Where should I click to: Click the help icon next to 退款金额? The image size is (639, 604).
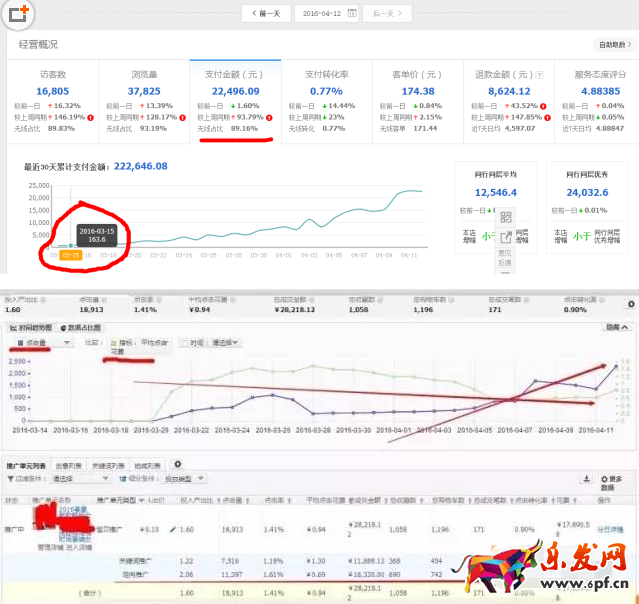click(x=540, y=74)
